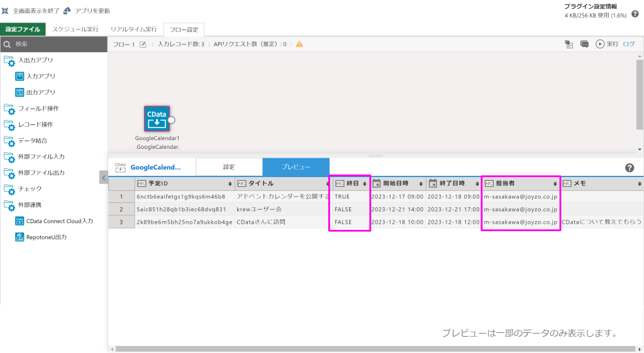Collapse the sidebar with arrow handle

point(104,178)
